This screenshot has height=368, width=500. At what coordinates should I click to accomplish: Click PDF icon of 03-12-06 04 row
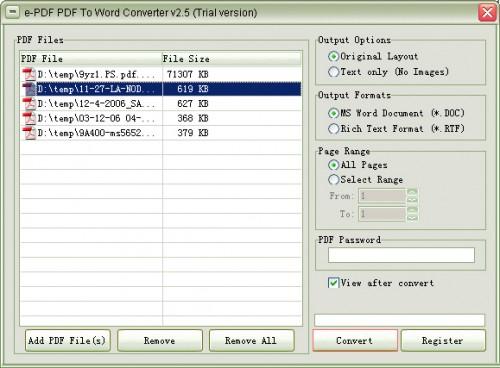[29, 118]
